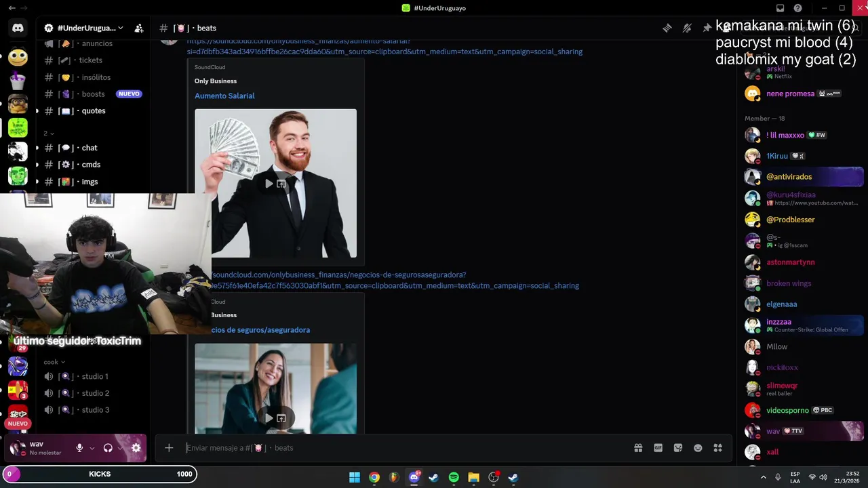Open the sticker picker
Screen dimensions: 868x488
tap(678, 448)
